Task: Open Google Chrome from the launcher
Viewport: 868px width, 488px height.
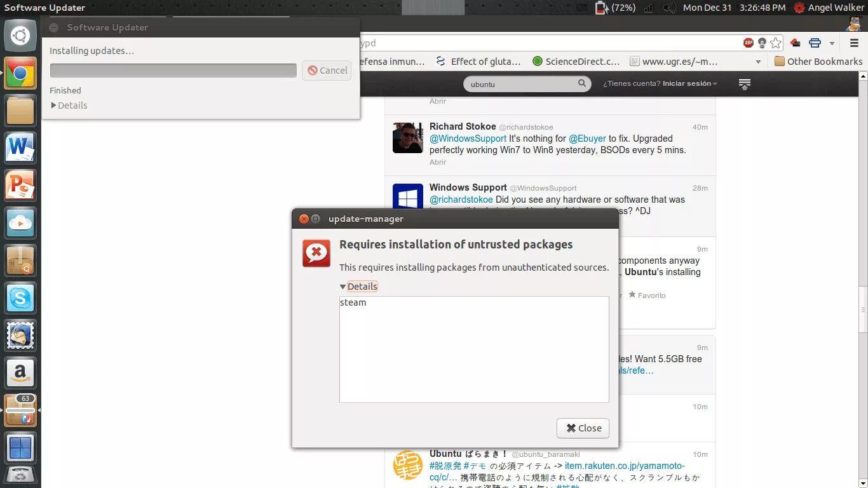Action: (20, 74)
